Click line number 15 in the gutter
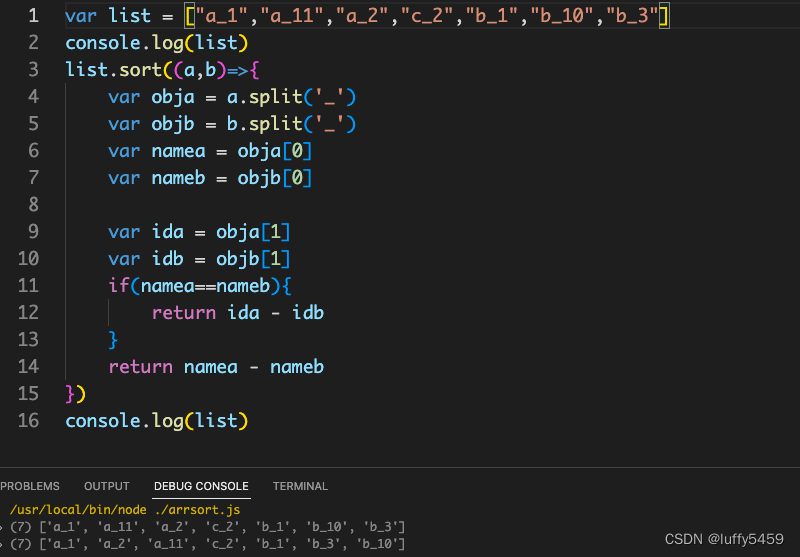800x557 pixels. coord(29,393)
